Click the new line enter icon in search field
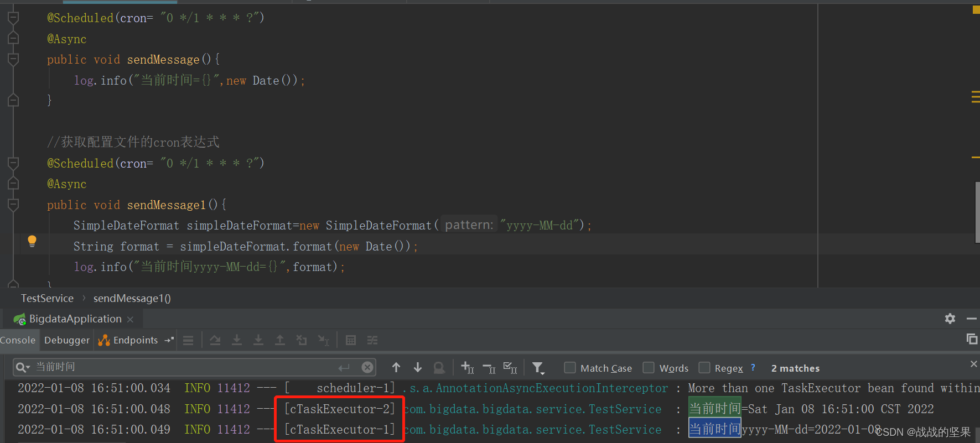This screenshot has width=980, height=443. point(344,367)
